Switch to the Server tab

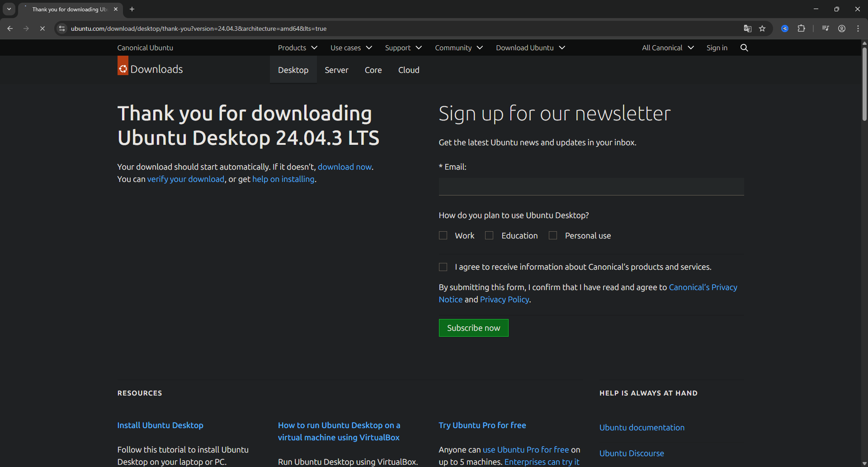(336, 70)
